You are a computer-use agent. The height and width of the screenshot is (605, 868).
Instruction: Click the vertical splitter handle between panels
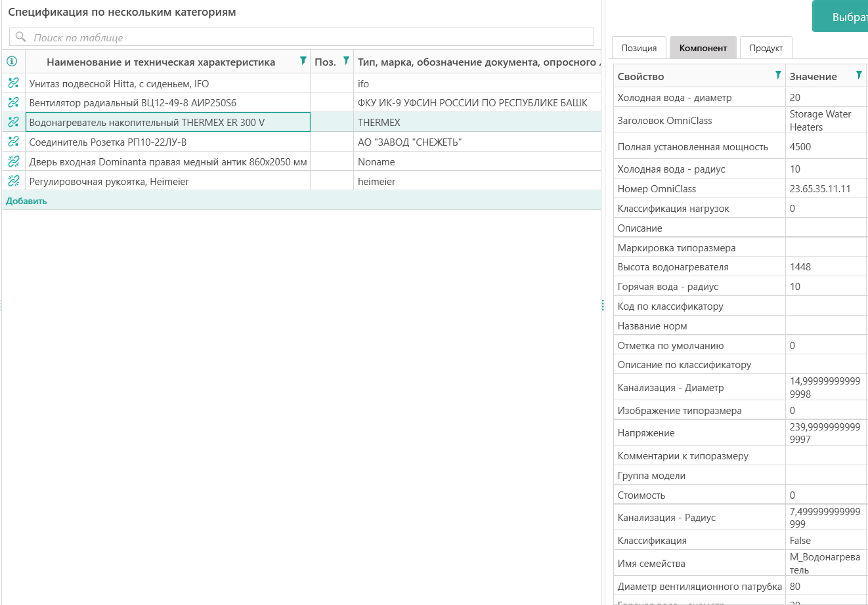pos(603,304)
